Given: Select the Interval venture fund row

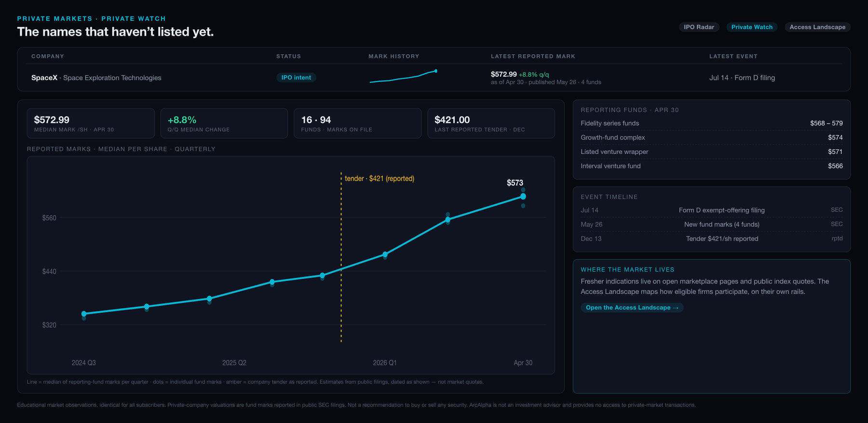Looking at the screenshot, I should pos(712,166).
